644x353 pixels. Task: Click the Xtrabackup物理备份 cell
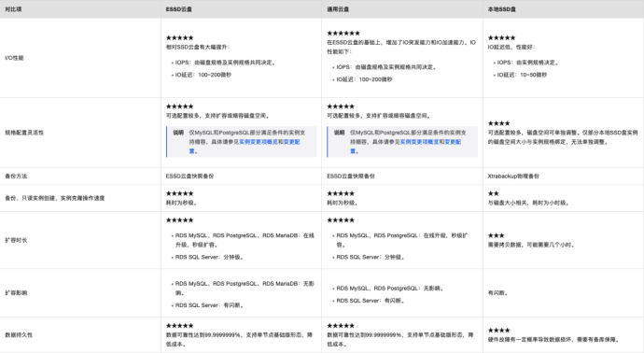(513, 176)
